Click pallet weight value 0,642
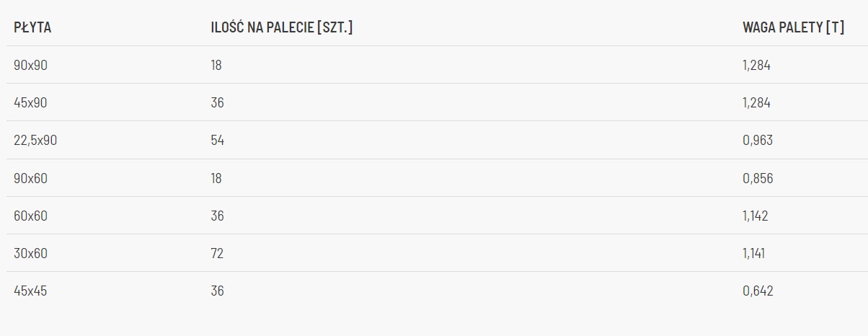The image size is (868, 336). coord(757,291)
